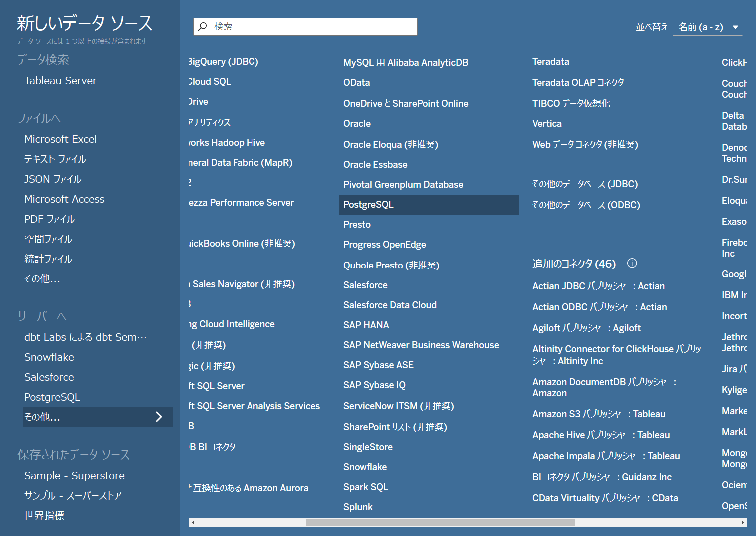756x536 pixels.
Task: Click the chevron arrow on その他... row
Action: (159, 416)
